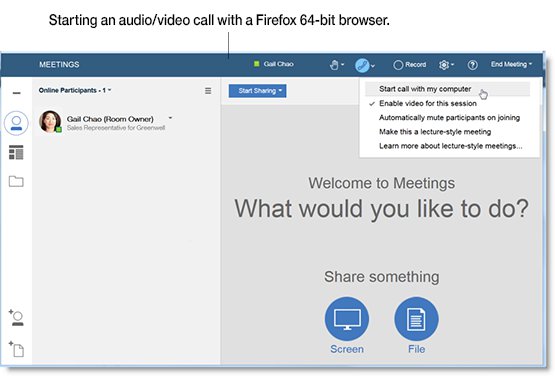Open the dropdown arrow beside the phone icon
The height and width of the screenshot is (376, 555).
(x=373, y=66)
